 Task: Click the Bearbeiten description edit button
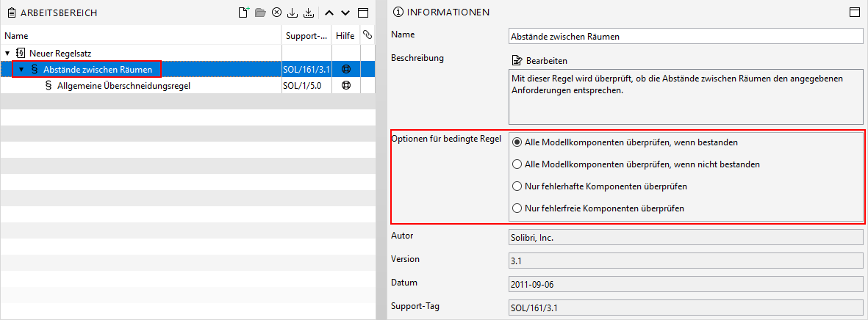[x=539, y=60]
